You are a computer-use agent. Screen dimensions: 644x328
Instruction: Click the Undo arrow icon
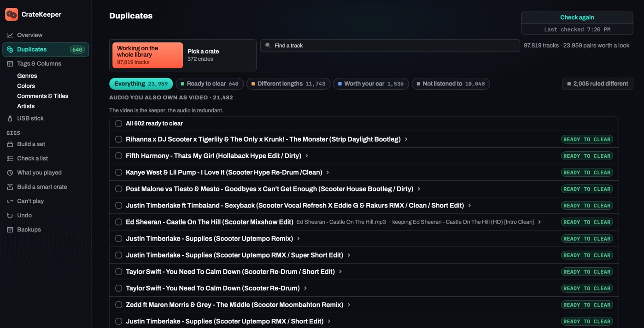point(10,215)
